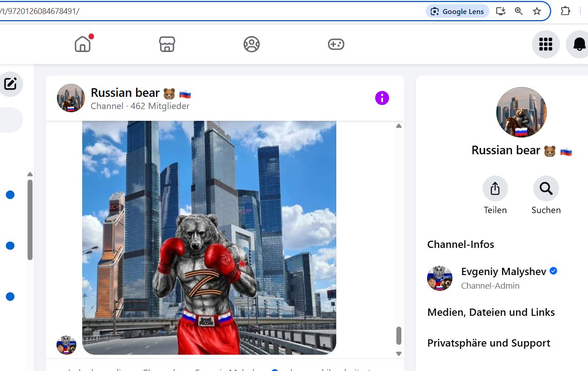Click the Channel-Admin label
This screenshot has width=588, height=371.
(490, 286)
